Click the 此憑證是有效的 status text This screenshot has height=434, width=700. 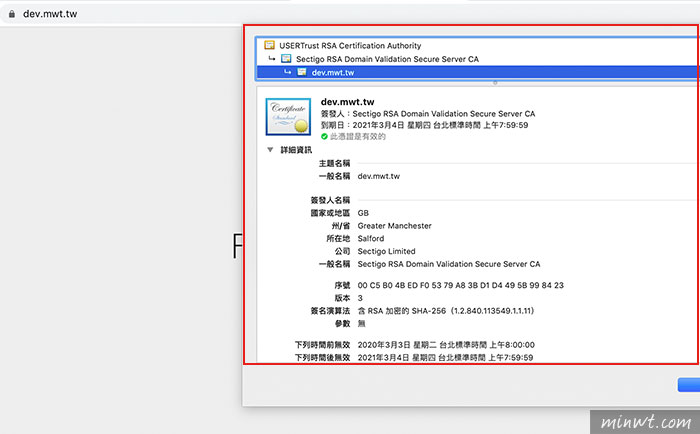[358, 137]
